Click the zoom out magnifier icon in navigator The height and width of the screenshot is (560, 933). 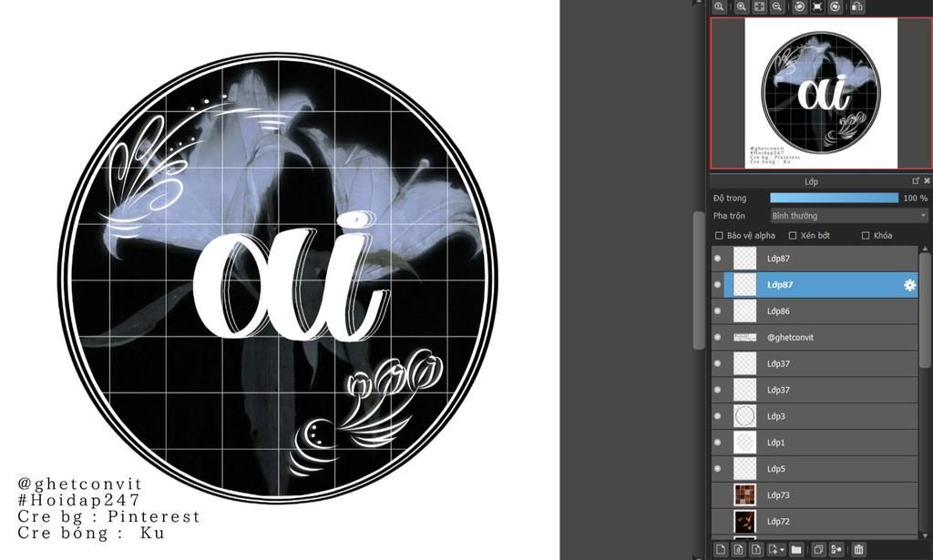point(777,6)
